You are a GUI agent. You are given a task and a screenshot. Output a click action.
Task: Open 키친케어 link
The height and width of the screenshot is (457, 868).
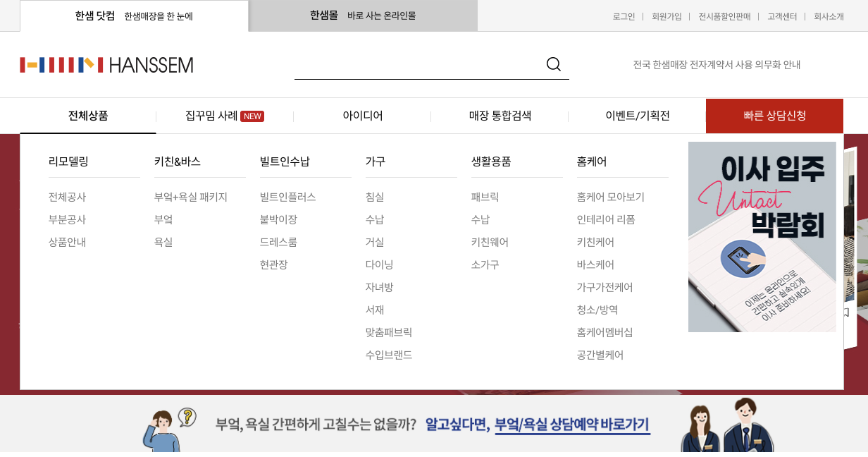(595, 242)
